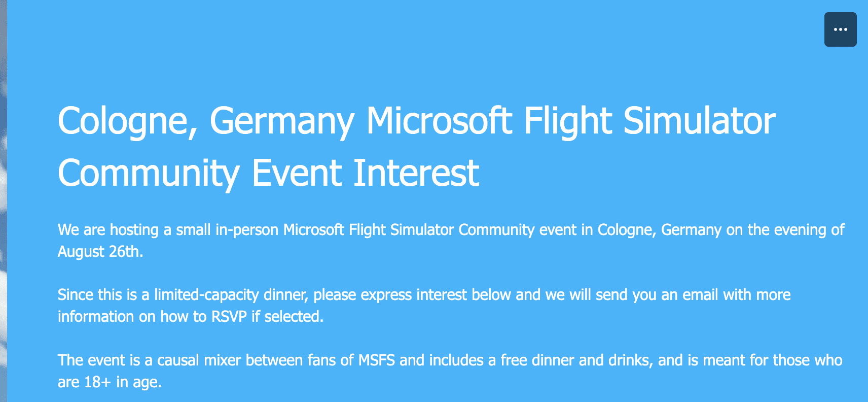Click the cloudy sky background strip on left
868x402 pixels.
point(5,203)
